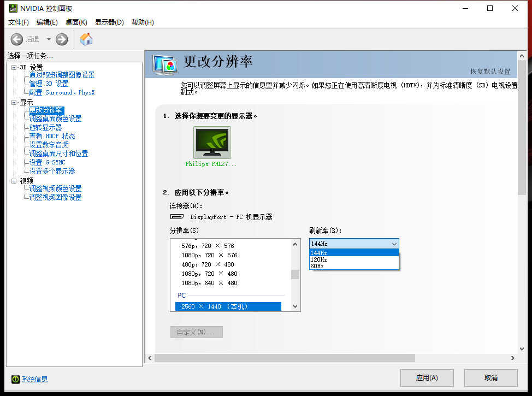This screenshot has height=396, width=532.
Task: Collapse the 显示 tree node
Action: [x=14, y=102]
